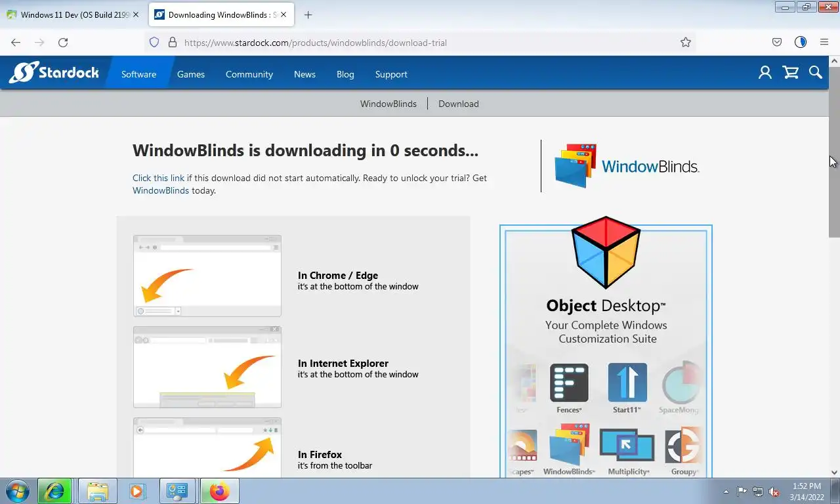
Task: Open the user account icon
Action: [x=765, y=73]
